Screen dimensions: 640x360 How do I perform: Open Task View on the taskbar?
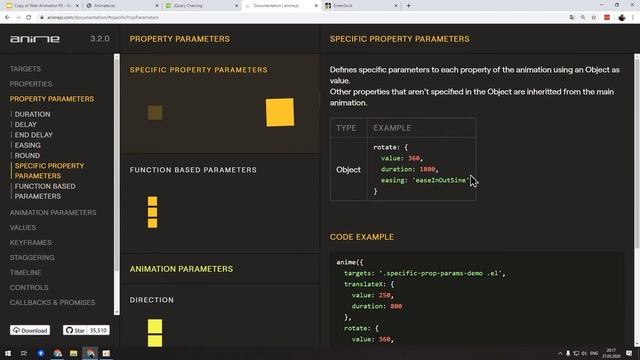pos(24,353)
